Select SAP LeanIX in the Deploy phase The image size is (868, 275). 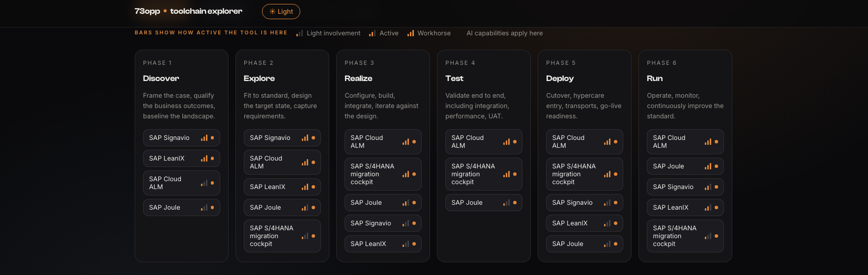click(x=584, y=223)
